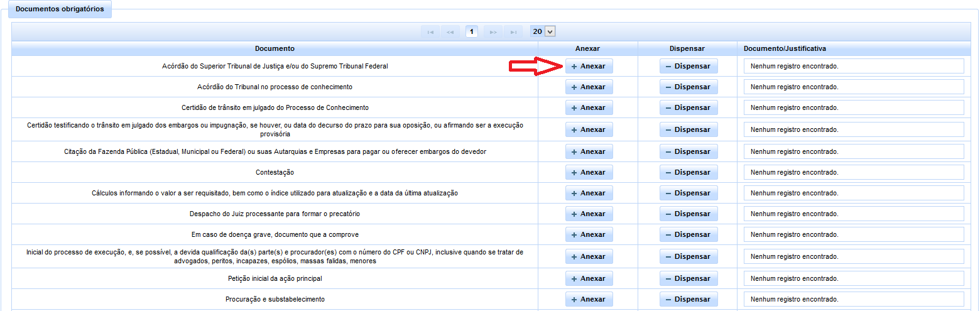Attach the Acórdão do Superior Tribunal document
The image size is (980, 311).
[x=589, y=66]
